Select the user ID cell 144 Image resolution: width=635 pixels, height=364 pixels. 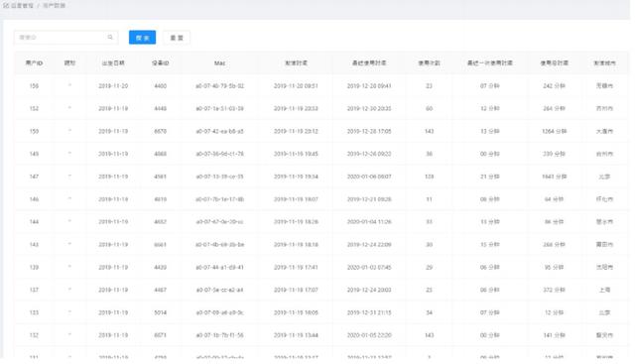pyautogui.click(x=34, y=222)
